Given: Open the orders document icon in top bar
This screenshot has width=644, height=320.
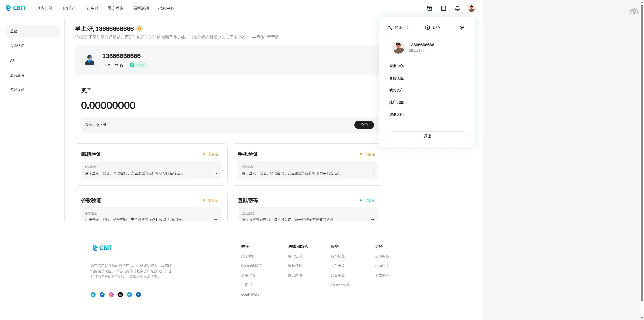Looking at the screenshot, I should coord(443,8).
